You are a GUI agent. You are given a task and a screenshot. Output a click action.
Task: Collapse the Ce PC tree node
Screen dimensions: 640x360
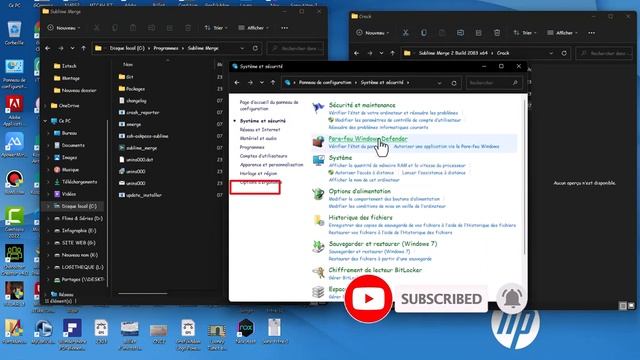click(45, 121)
